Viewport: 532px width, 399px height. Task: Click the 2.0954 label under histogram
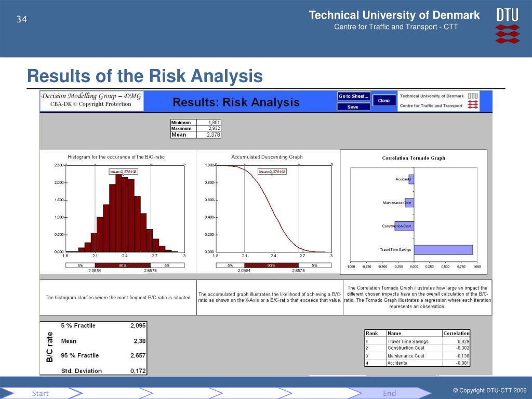click(95, 271)
